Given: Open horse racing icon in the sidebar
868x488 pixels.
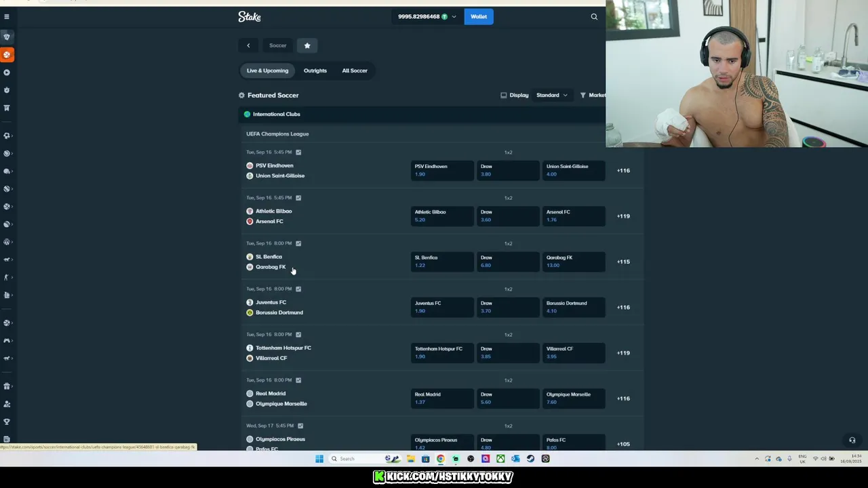Looking at the screenshot, I should (7, 260).
